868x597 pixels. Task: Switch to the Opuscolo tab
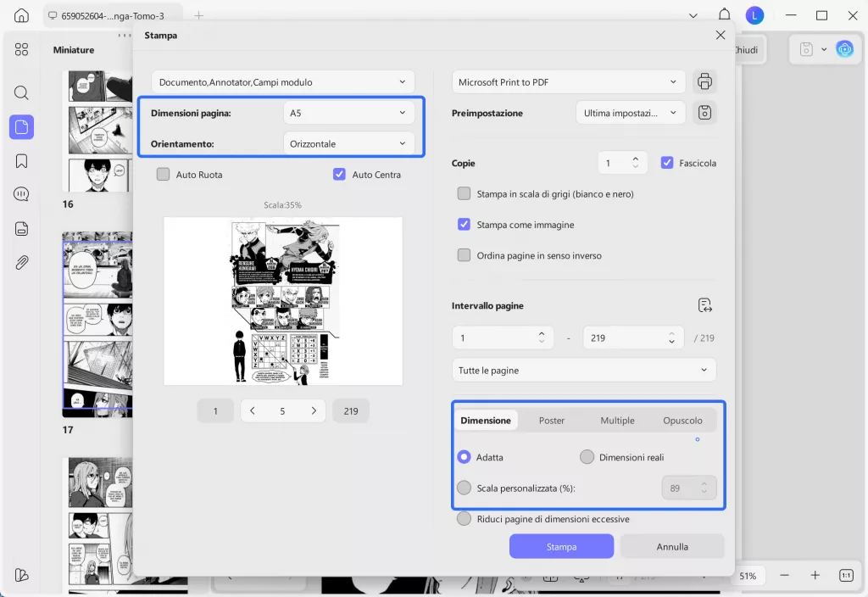pyautogui.click(x=682, y=421)
